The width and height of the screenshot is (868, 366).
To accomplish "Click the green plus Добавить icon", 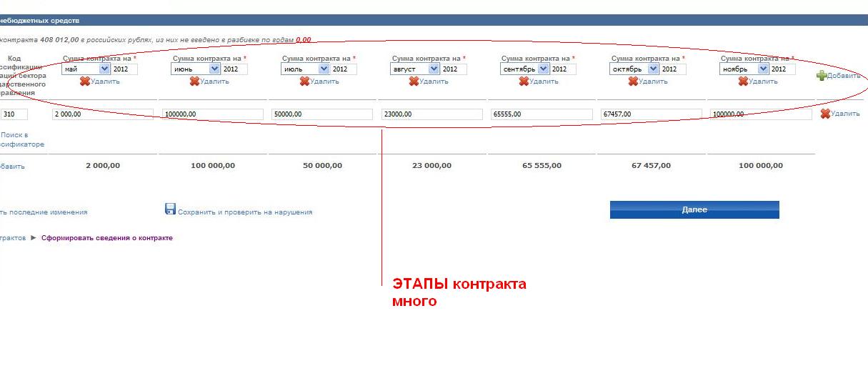I will coord(822,76).
